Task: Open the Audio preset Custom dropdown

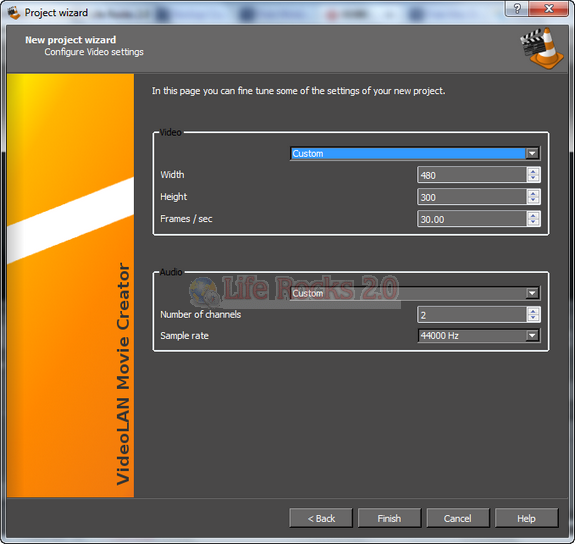Action: coord(415,293)
